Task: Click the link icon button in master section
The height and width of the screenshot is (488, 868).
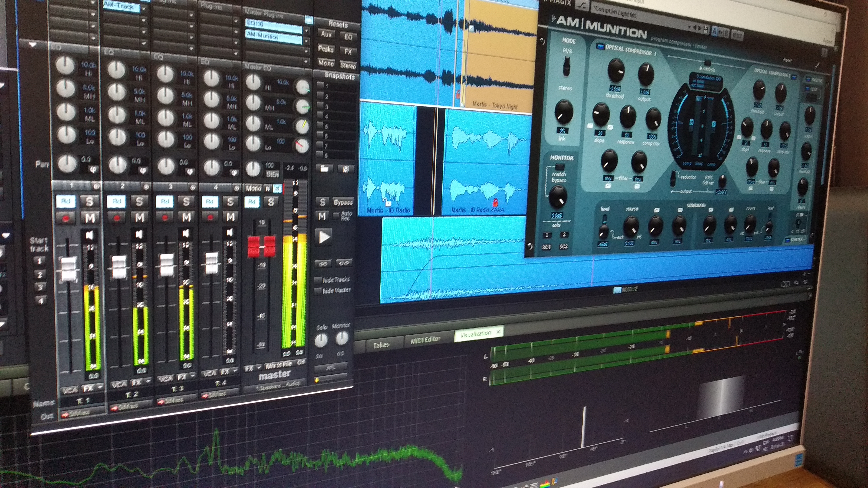Action: coord(323,264)
